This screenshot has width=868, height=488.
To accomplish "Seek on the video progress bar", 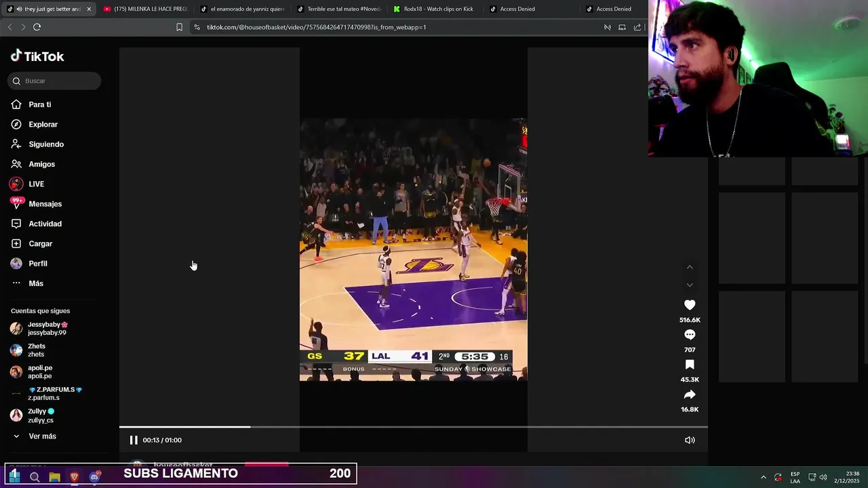I will [414, 427].
